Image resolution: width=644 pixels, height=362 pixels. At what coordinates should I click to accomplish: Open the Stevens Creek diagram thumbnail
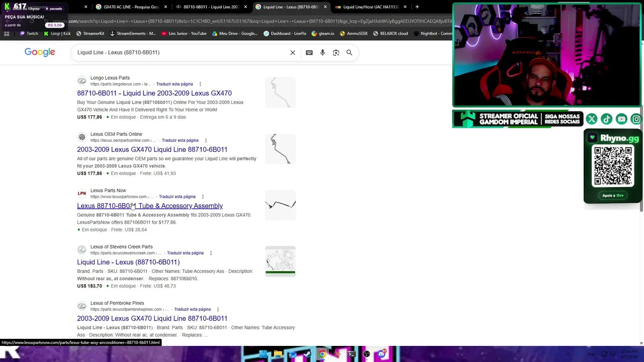coord(280,261)
